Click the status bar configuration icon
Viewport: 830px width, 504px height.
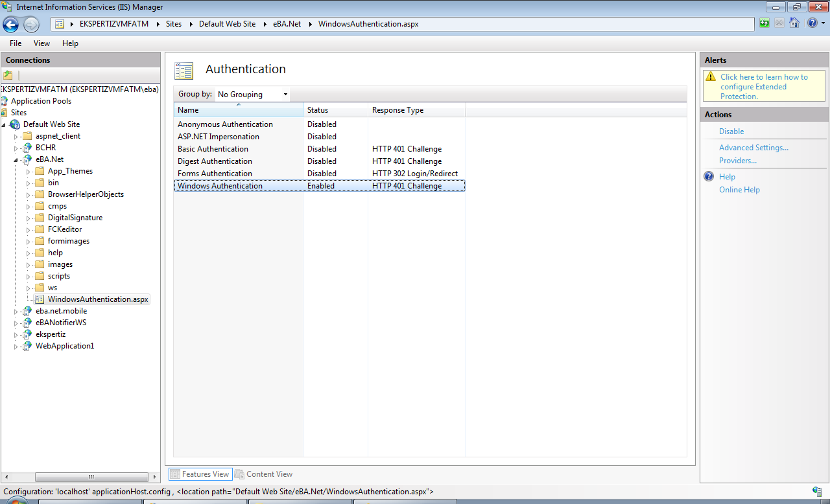pos(817,492)
